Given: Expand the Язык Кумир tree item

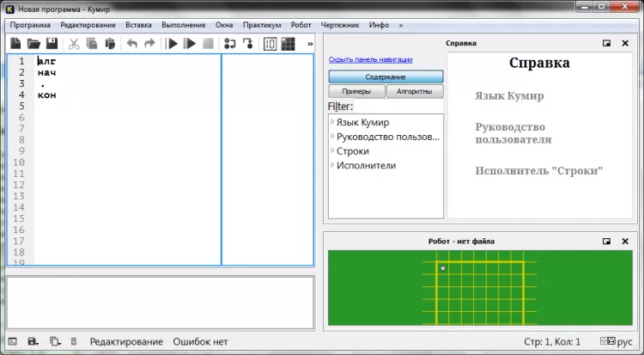Looking at the screenshot, I should [x=332, y=123].
